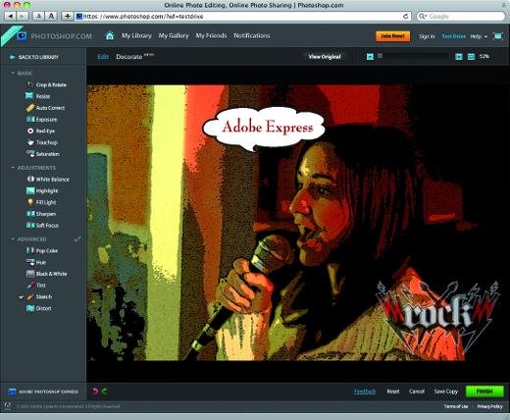
Task: Select the Crop & Rotate tool
Action: (x=47, y=84)
